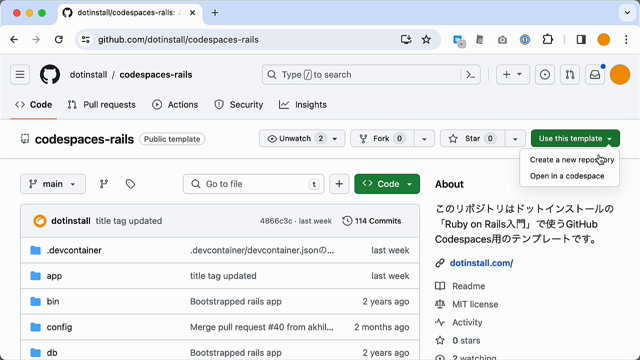Image resolution: width=640 pixels, height=360 pixels.
Task: Focus the Go to file field
Action: coord(253,184)
